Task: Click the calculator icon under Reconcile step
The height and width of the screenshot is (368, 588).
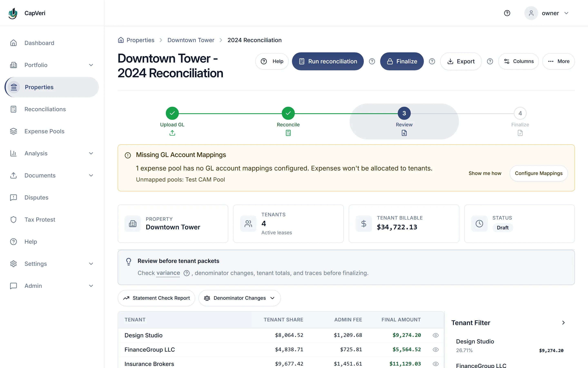Action: click(x=288, y=133)
